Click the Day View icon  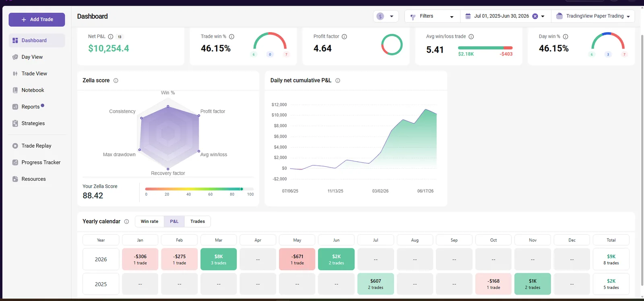tap(15, 57)
